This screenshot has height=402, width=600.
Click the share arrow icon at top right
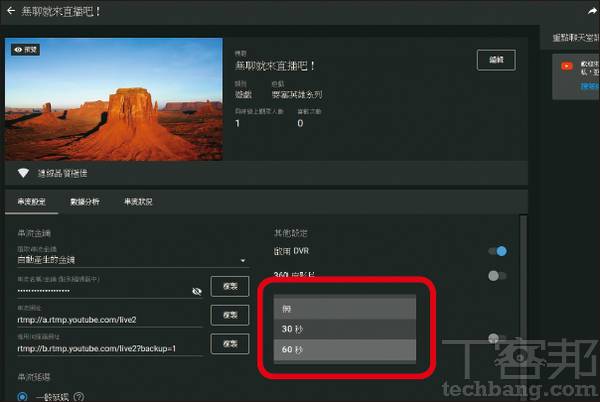592,11
